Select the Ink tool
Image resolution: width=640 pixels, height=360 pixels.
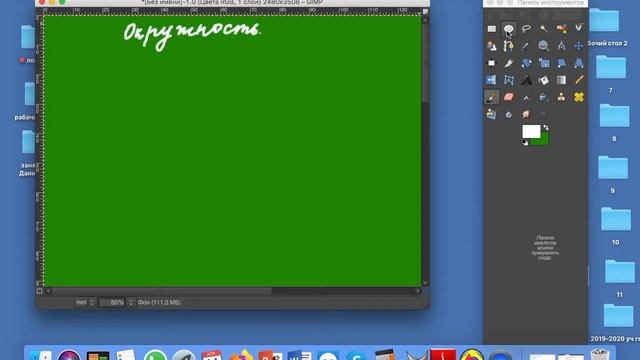[x=544, y=97]
